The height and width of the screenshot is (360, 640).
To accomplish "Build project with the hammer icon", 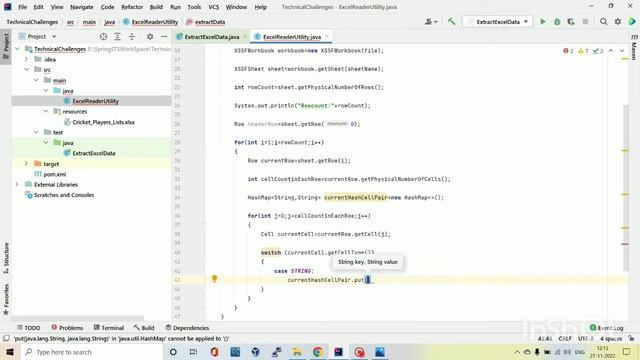I will [x=451, y=22].
